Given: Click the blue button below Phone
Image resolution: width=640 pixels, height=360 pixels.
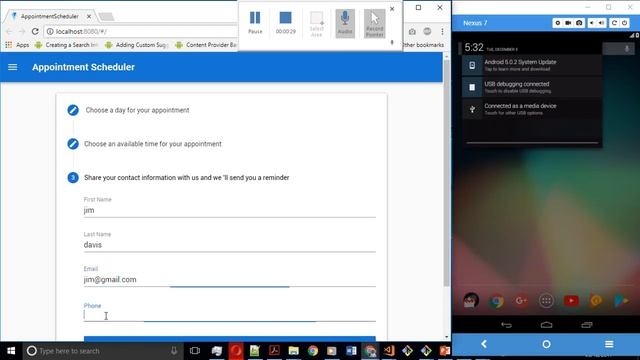Looking at the screenshot, I should pos(229,339).
